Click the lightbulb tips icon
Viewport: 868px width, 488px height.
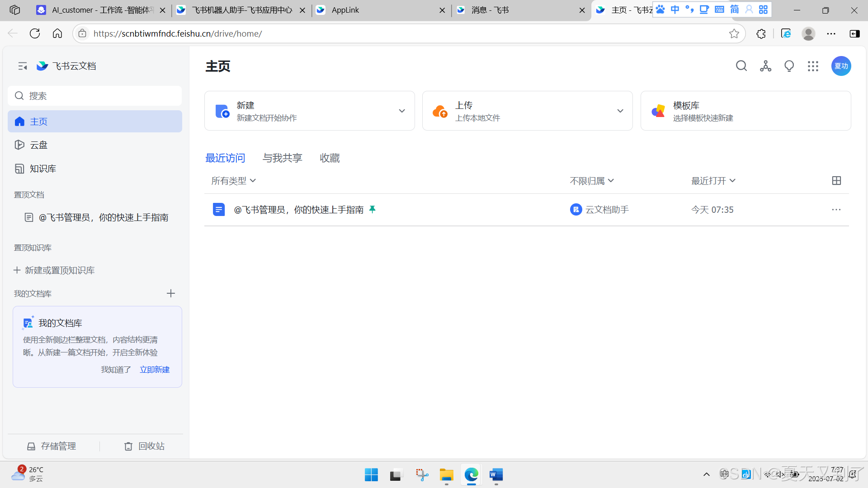(789, 66)
